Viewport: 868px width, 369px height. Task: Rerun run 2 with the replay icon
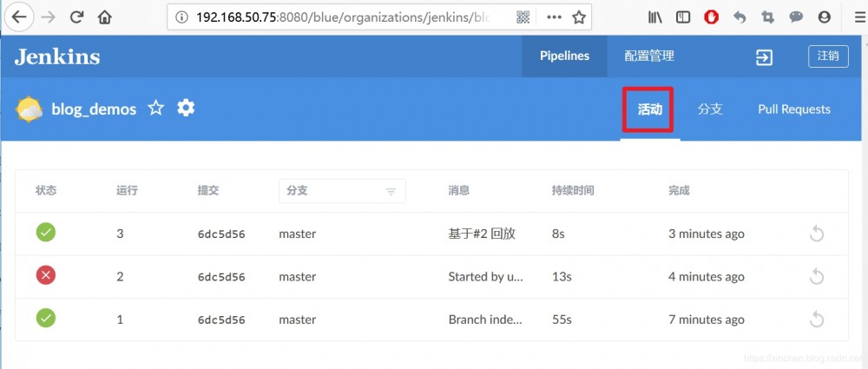(x=817, y=277)
